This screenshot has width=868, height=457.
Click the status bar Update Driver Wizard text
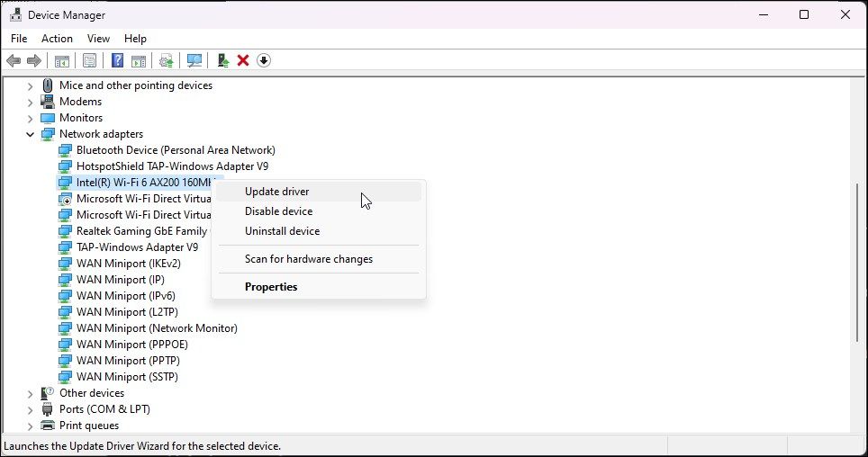click(x=142, y=446)
